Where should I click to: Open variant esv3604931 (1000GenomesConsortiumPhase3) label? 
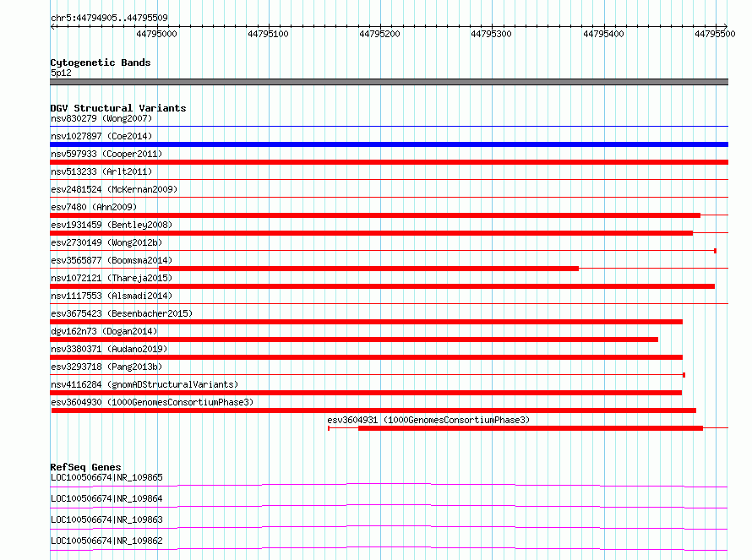point(428,420)
